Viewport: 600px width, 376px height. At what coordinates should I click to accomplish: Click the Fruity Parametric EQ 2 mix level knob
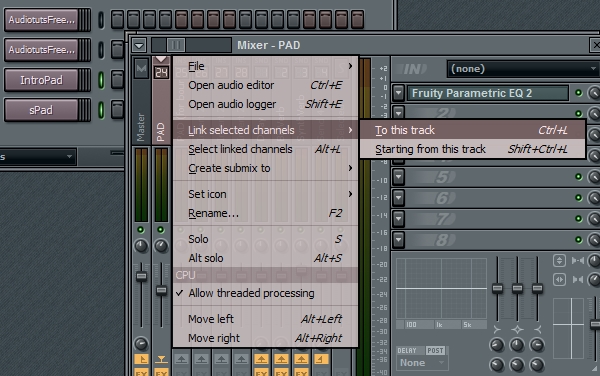593,93
